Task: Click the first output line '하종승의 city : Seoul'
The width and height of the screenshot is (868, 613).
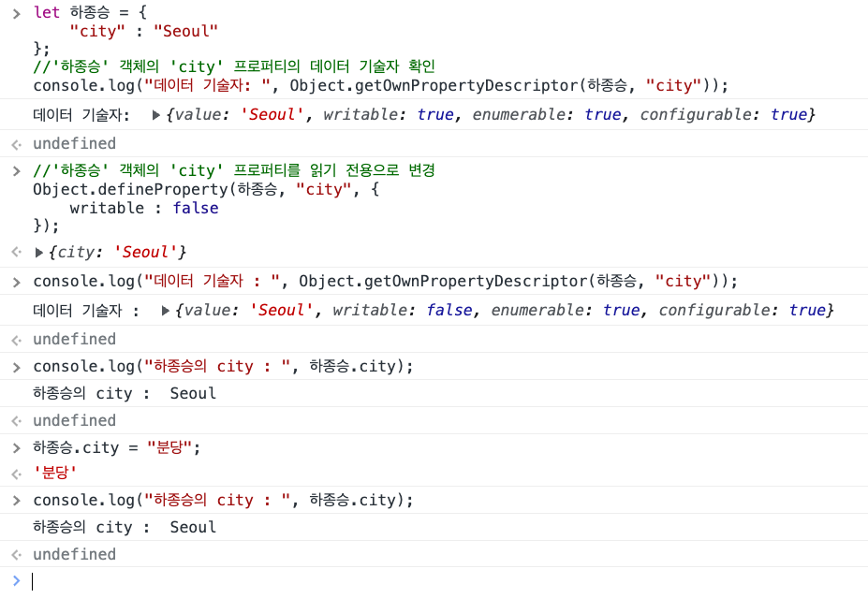Action: [125, 393]
